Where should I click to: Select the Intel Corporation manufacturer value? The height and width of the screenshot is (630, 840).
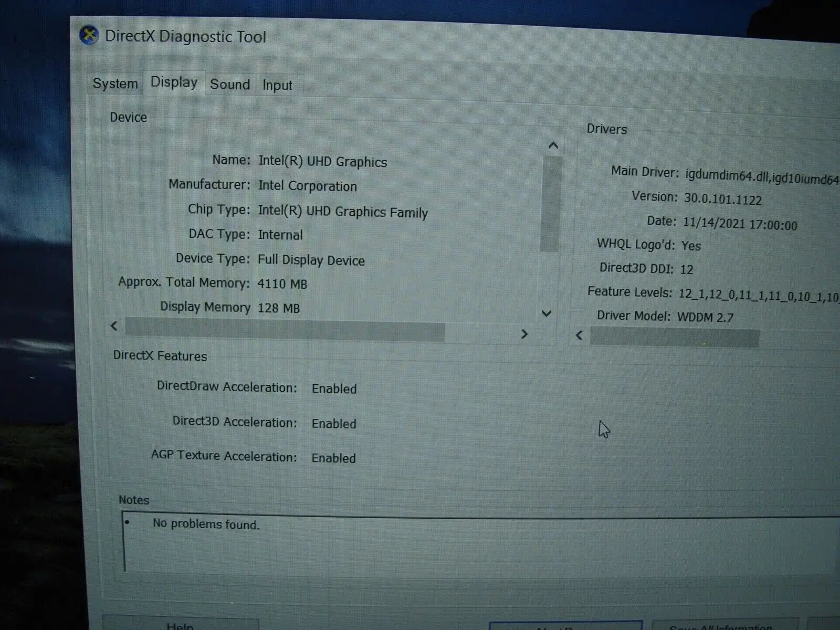[x=307, y=186]
